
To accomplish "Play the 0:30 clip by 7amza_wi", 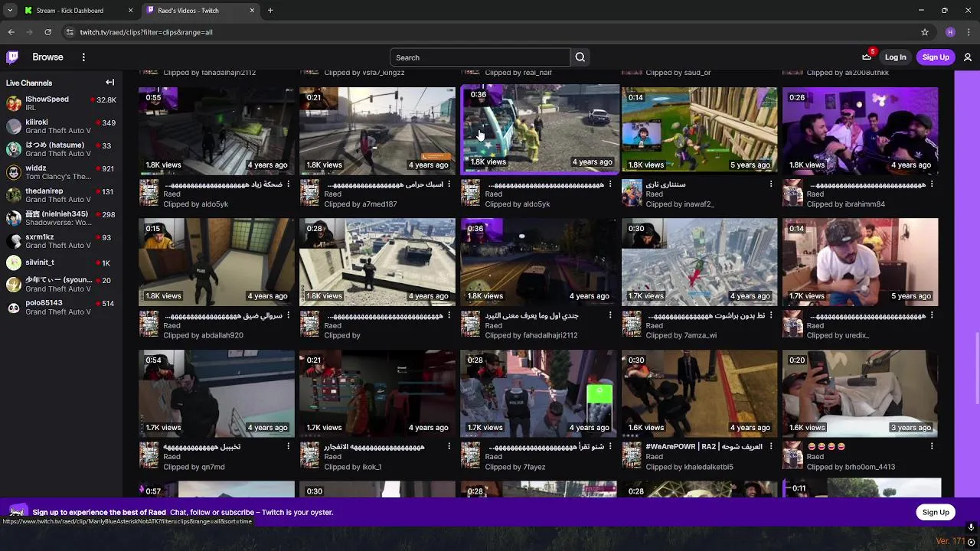I will (x=699, y=262).
